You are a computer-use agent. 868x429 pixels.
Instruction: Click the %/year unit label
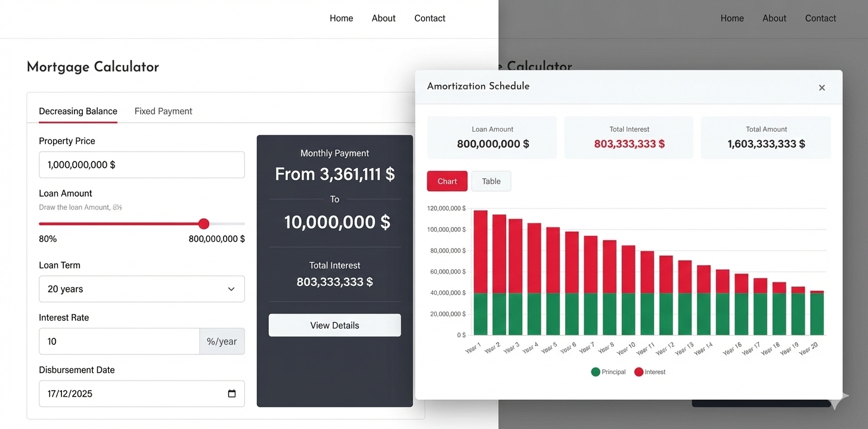(222, 341)
